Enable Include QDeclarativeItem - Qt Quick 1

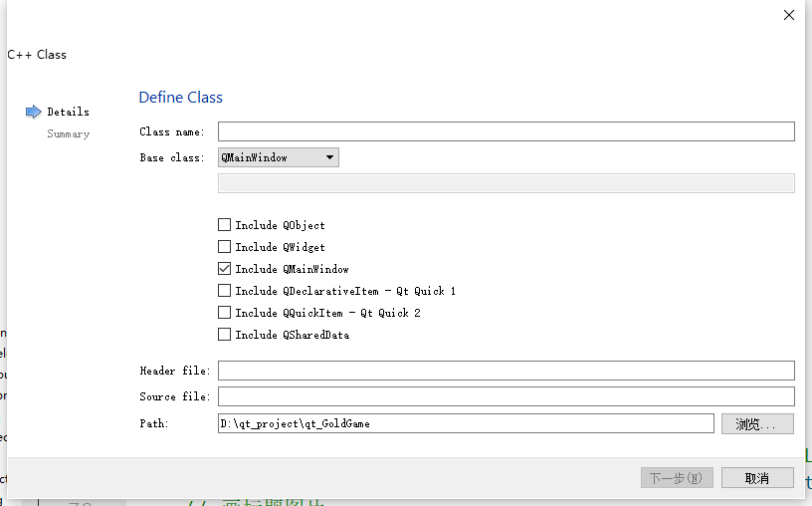[x=224, y=290]
